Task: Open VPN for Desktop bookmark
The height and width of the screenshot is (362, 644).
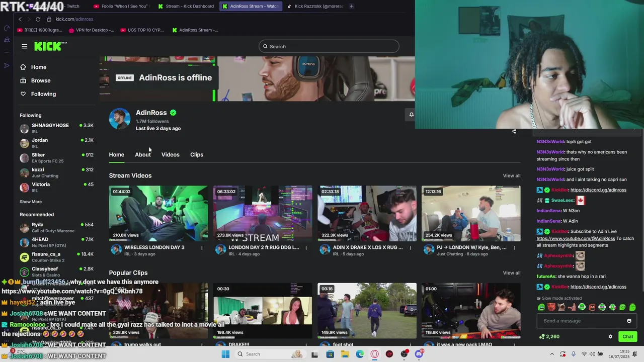Action: point(91,30)
